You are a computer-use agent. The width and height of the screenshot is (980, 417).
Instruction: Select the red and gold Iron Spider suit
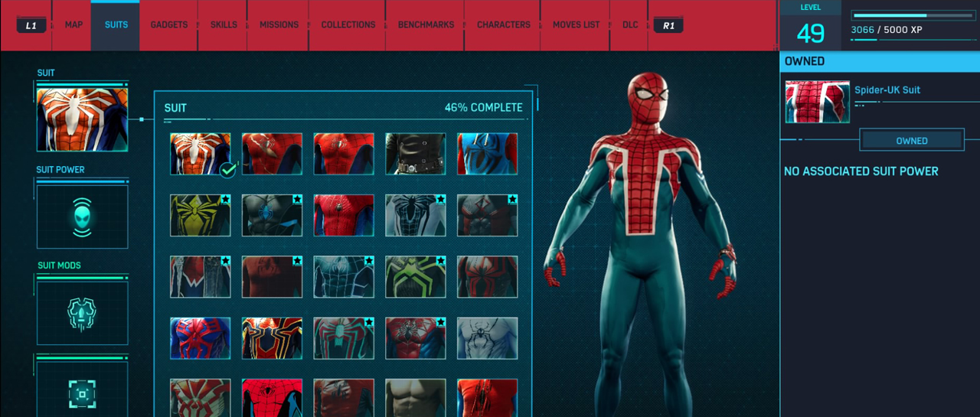point(272,338)
